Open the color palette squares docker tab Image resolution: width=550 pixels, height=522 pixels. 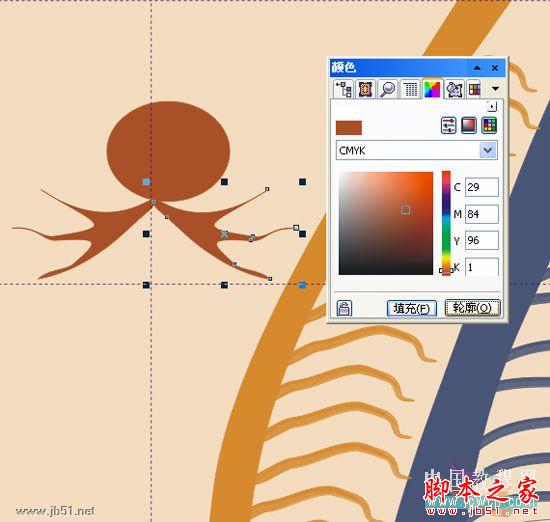coord(475,89)
